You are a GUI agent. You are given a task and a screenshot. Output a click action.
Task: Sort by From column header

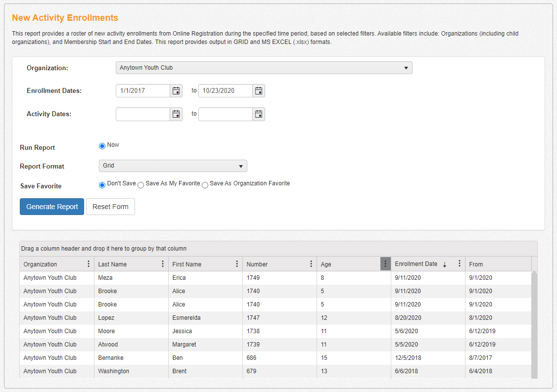[476, 264]
